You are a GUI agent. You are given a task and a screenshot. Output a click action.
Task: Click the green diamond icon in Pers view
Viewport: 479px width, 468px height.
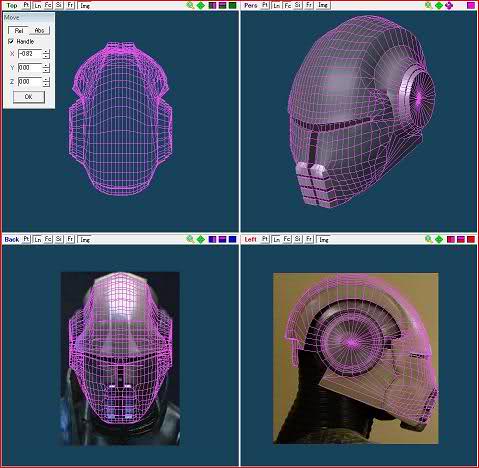tap(439, 6)
